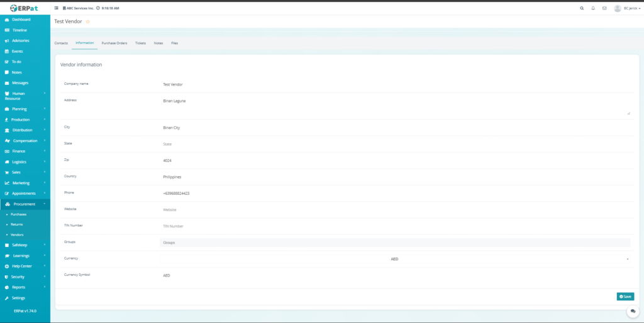Expand the Logistics submenu
This screenshot has width=644, height=323.
(45, 161)
